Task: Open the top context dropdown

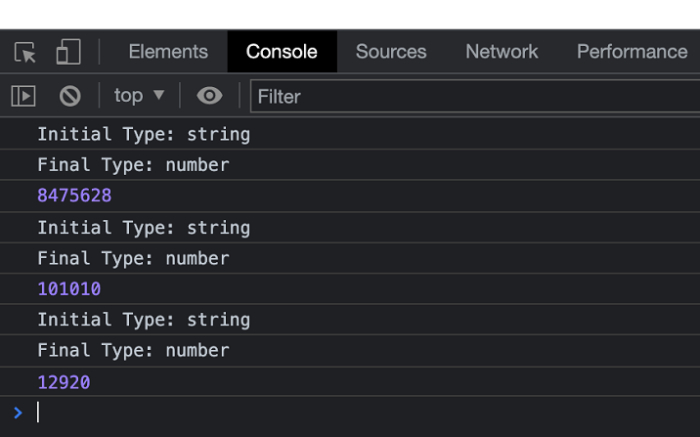Action: [x=139, y=96]
